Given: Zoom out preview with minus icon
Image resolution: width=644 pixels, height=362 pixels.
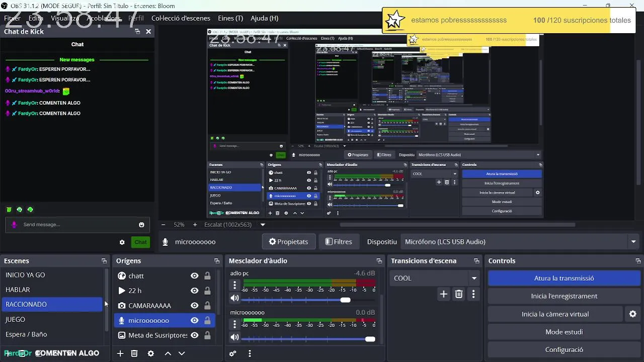Looking at the screenshot, I should pos(163,225).
